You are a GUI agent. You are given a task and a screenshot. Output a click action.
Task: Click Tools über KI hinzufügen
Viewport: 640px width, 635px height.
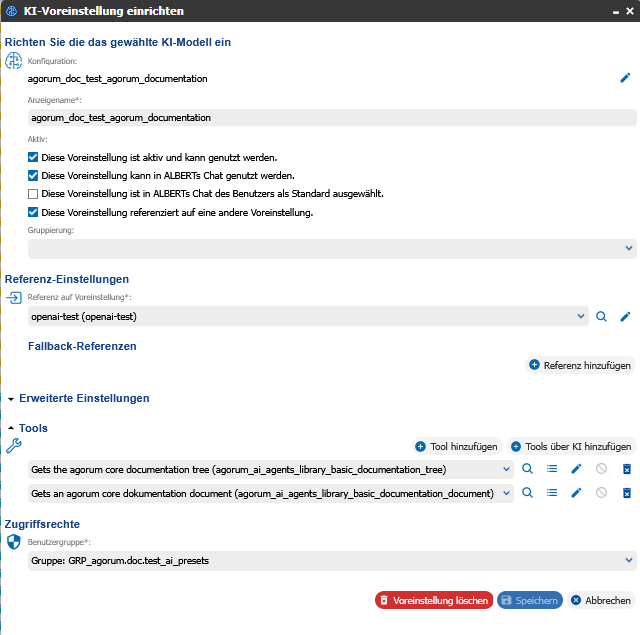571,446
